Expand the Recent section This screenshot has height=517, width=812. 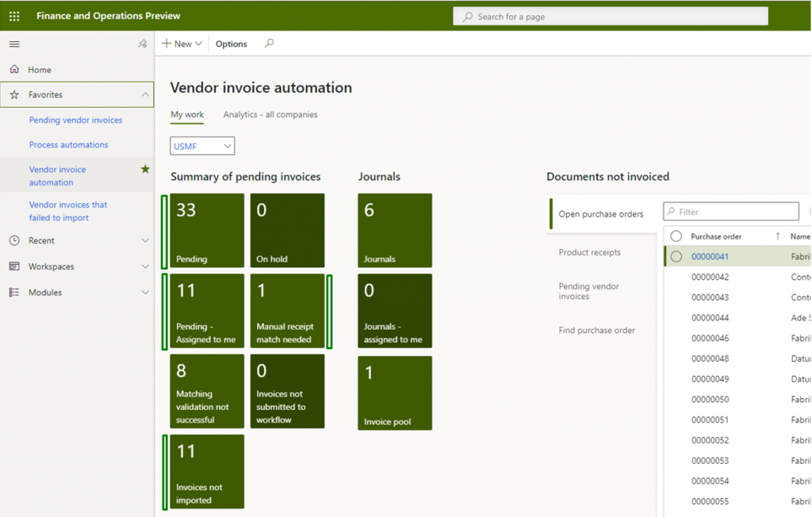coord(145,240)
